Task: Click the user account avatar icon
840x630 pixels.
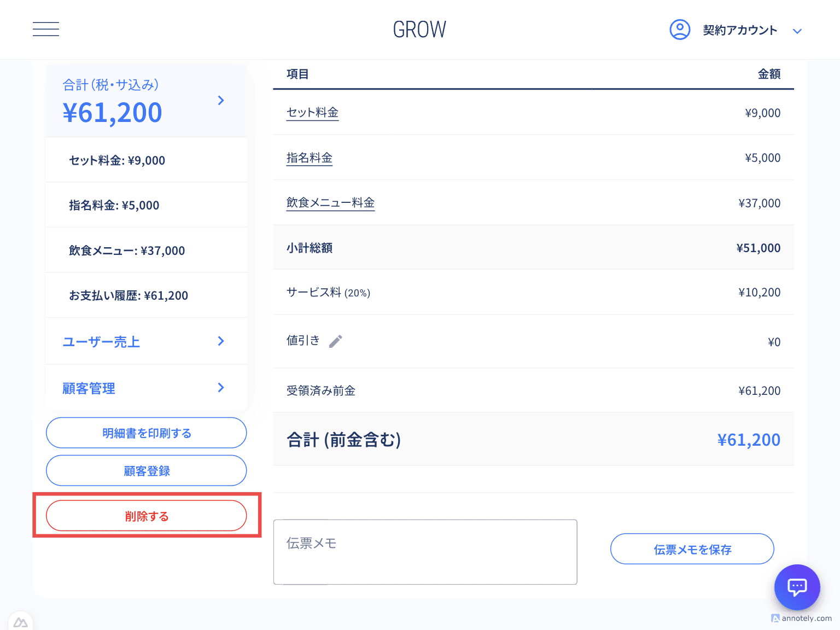Action: tap(680, 30)
